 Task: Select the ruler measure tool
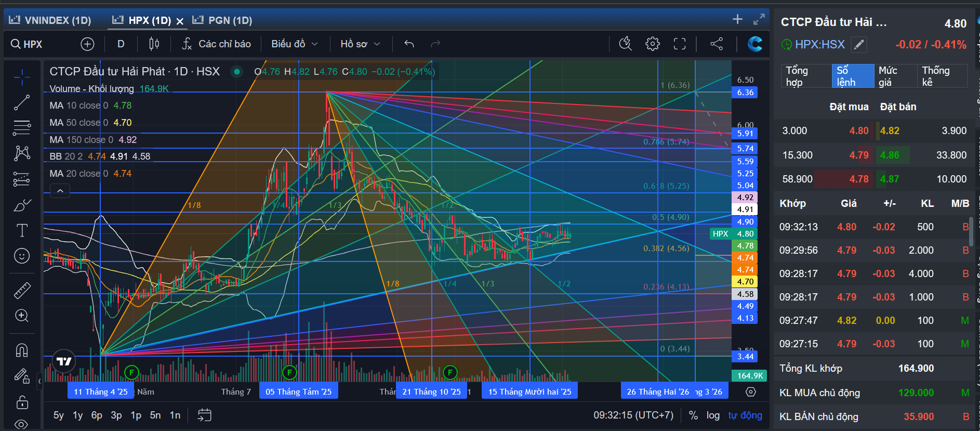tap(22, 291)
